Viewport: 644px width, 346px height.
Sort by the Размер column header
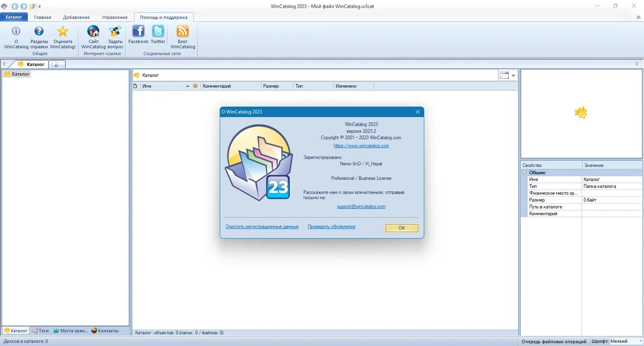click(x=277, y=86)
